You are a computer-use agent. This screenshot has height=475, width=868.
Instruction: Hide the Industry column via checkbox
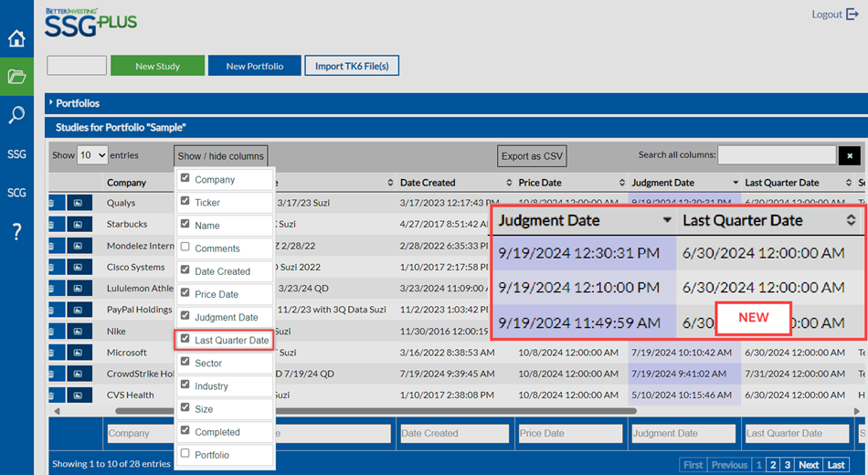pyautogui.click(x=185, y=385)
